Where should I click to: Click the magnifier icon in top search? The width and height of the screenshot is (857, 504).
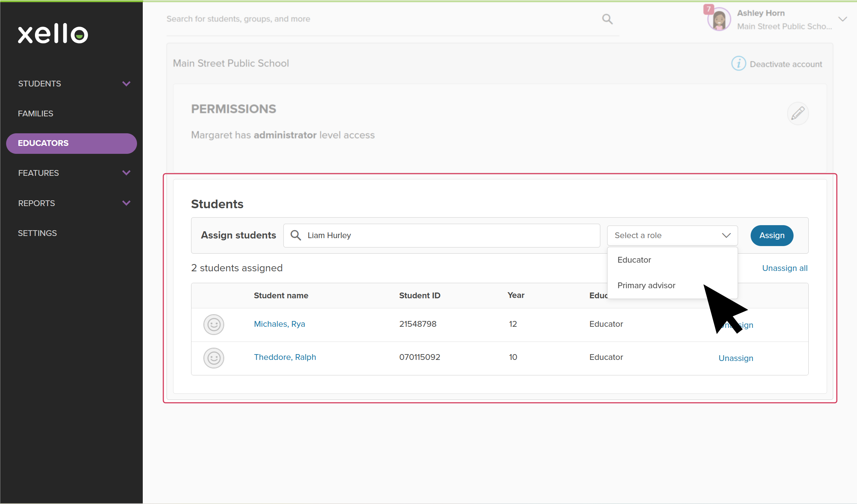point(607,19)
